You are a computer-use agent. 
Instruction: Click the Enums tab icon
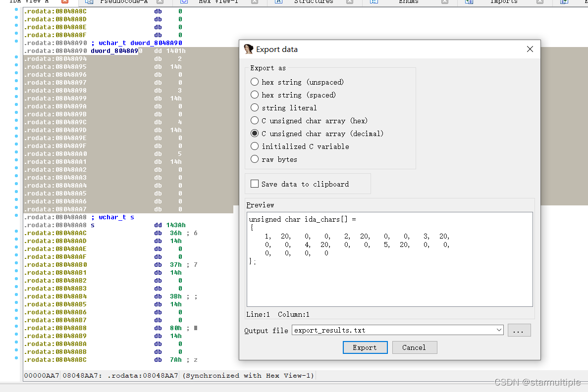coord(374,1)
